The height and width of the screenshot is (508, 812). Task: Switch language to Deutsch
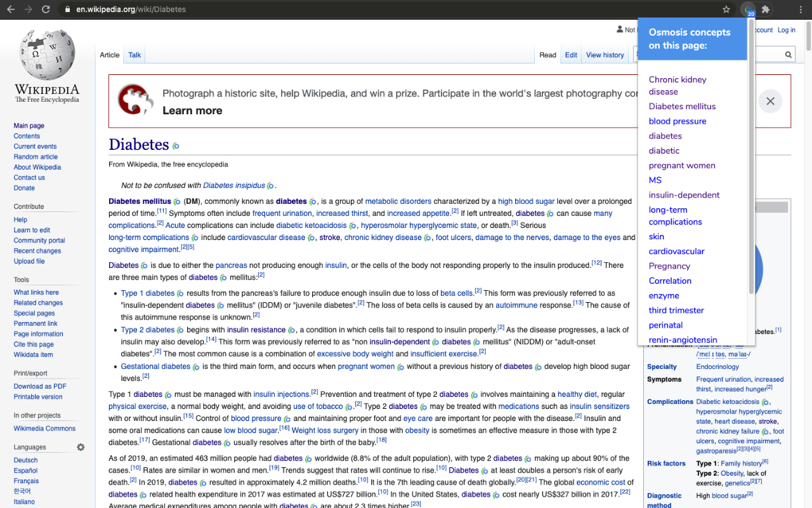pyautogui.click(x=26, y=460)
